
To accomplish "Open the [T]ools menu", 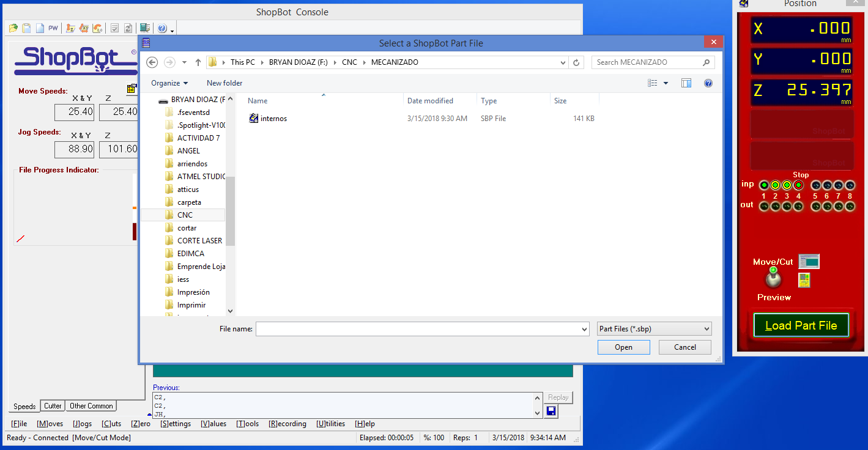I will point(248,424).
